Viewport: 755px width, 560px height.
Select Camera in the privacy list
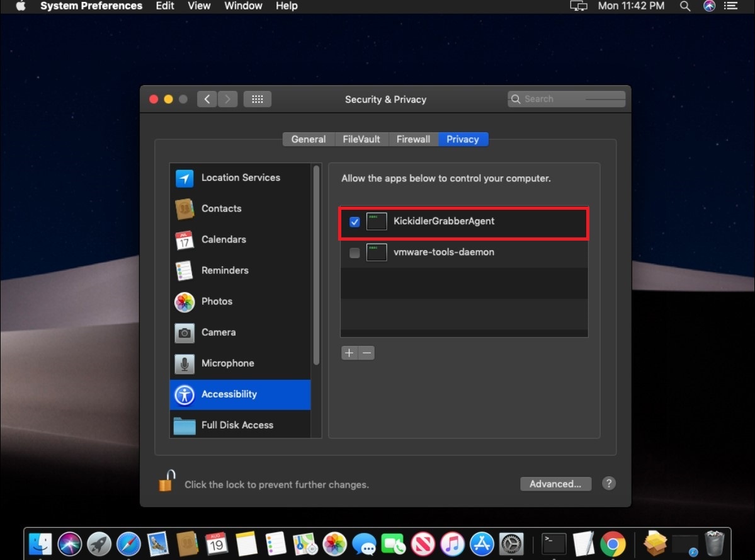pos(241,332)
